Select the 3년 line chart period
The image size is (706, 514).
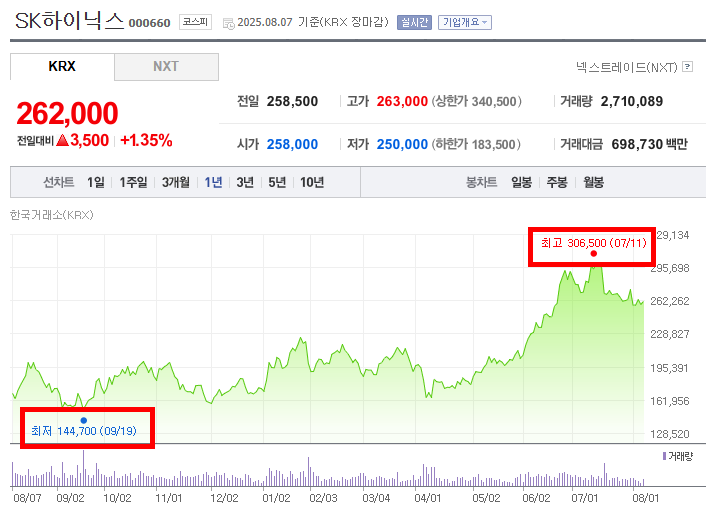[245, 182]
